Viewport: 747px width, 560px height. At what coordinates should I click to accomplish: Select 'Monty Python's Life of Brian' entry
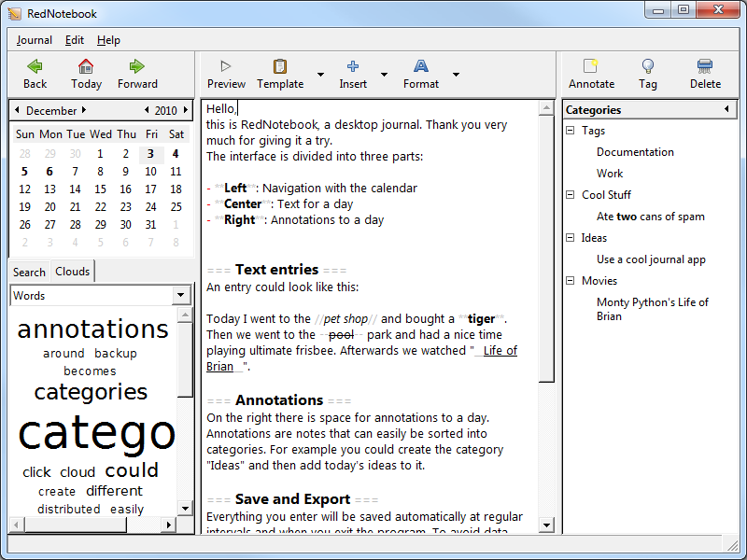[652, 309]
